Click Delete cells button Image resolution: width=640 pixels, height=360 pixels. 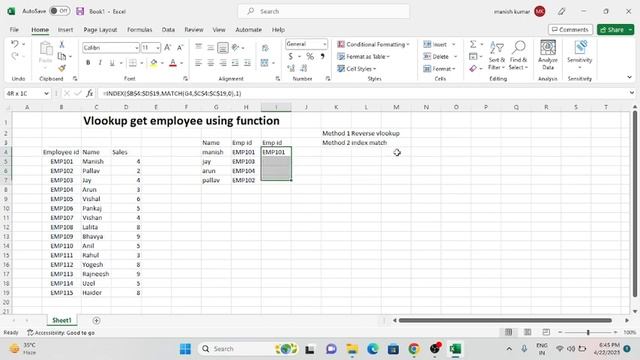(x=436, y=56)
